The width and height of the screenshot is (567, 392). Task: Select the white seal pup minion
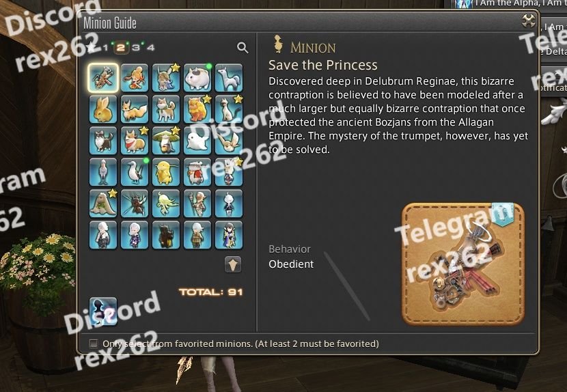click(x=197, y=141)
